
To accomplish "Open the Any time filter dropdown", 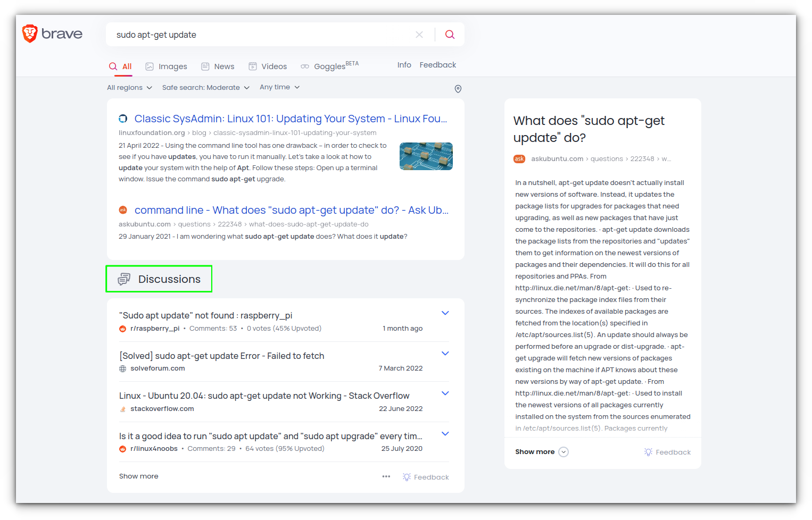I will pos(279,87).
